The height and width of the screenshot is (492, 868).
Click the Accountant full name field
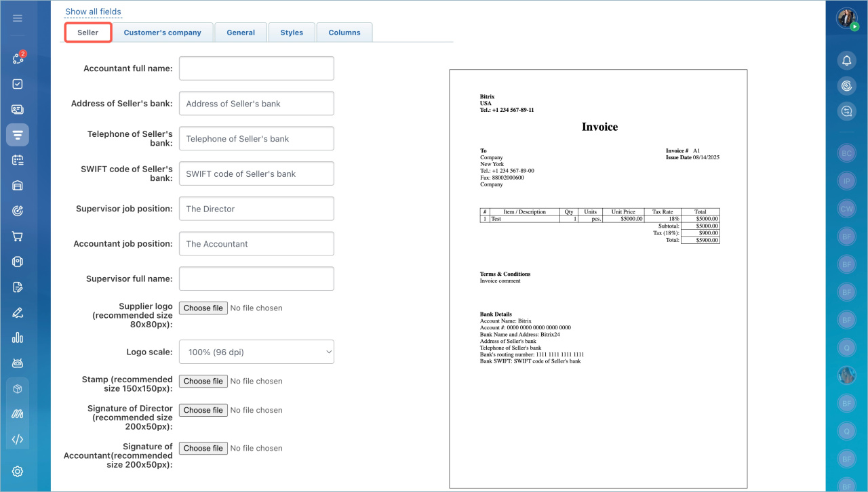[x=256, y=68]
